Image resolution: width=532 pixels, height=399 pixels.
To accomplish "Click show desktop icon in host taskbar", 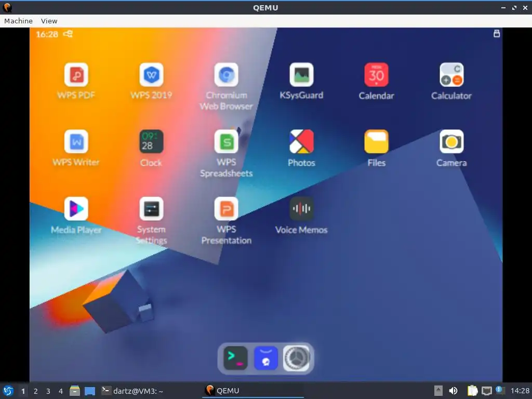I will tap(90, 391).
